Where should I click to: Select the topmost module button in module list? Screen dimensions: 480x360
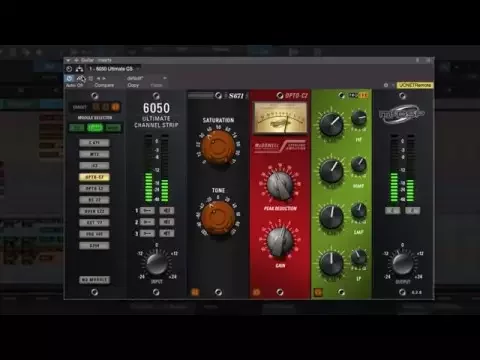pos(94,143)
